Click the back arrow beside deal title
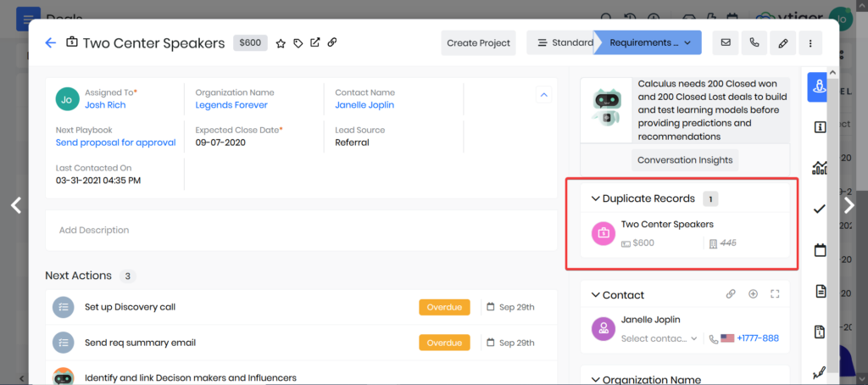 coord(50,42)
